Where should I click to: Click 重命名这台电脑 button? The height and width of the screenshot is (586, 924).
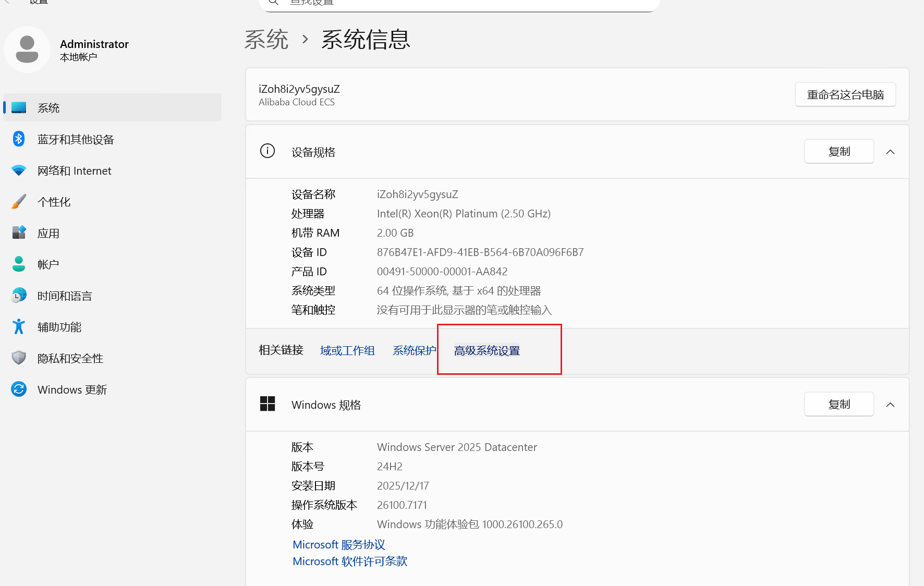click(845, 94)
